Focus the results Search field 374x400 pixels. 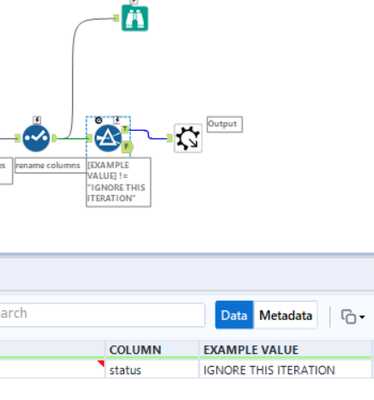(102, 315)
